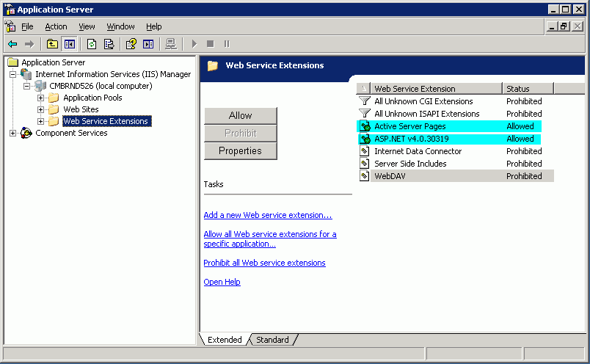Viewport: 590px width, 364px height.
Task: Select the WebDAV extension row
Action: tap(455, 176)
